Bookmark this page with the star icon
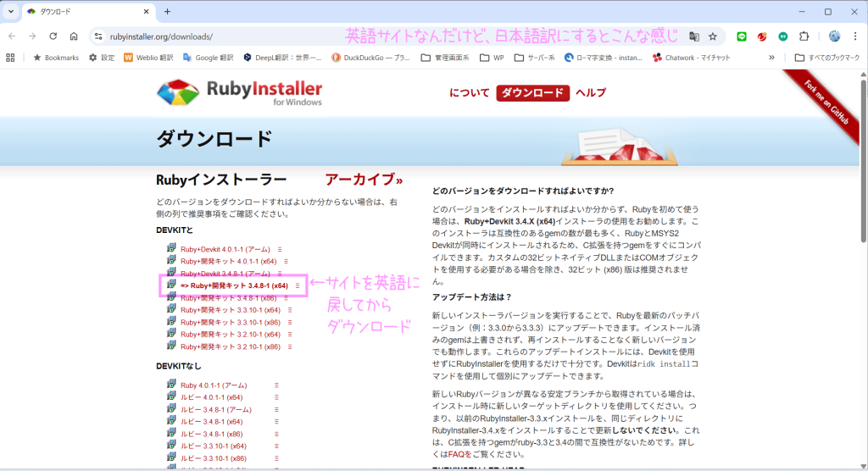The width and height of the screenshot is (868, 471). click(713, 36)
